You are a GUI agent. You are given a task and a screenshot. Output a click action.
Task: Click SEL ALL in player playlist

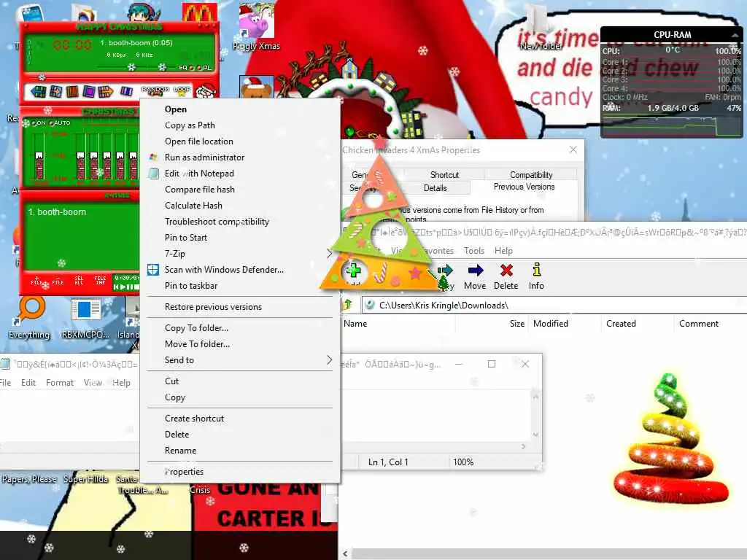click(x=79, y=281)
